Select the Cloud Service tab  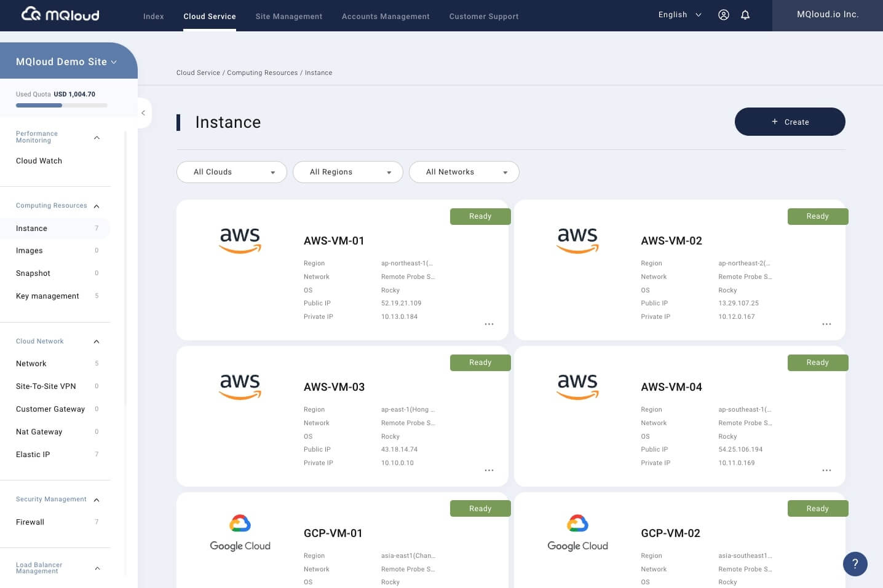[x=210, y=17]
